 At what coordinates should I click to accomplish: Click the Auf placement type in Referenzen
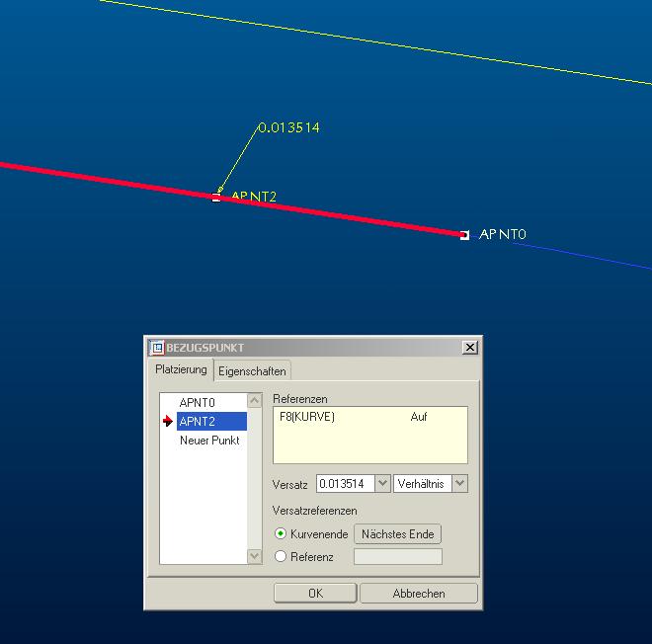click(x=418, y=417)
